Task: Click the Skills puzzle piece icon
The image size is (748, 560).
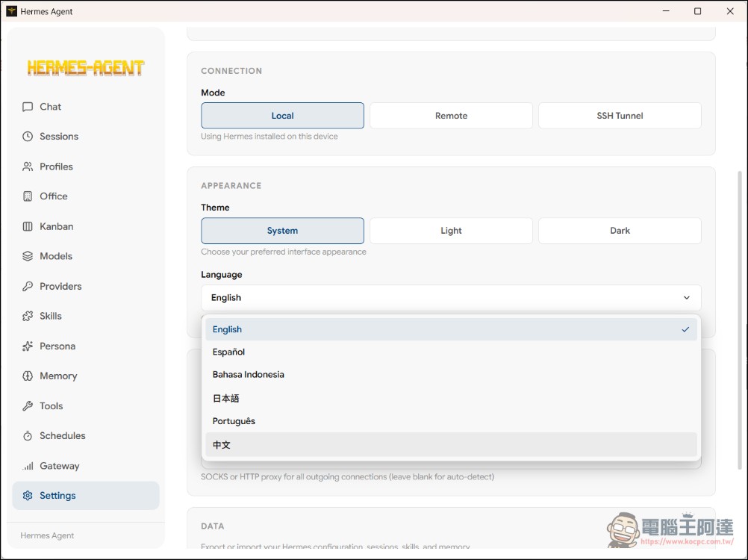Action: 28,316
